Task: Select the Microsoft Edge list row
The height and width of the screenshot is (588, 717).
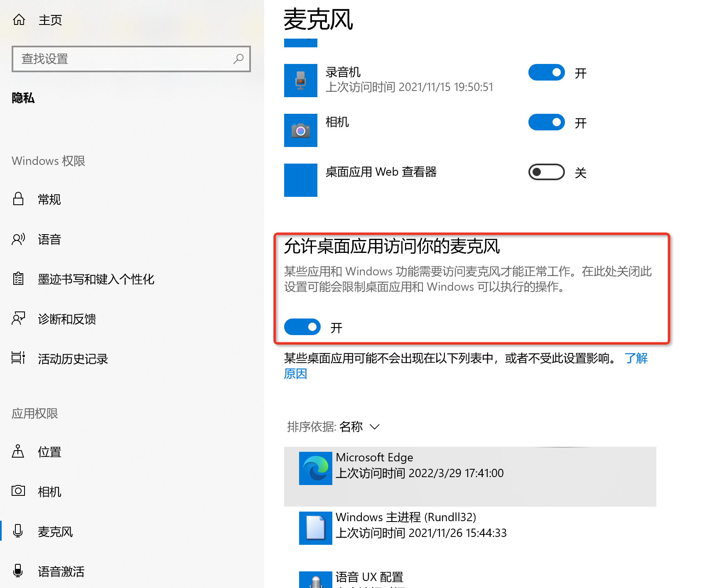Action: click(470, 477)
